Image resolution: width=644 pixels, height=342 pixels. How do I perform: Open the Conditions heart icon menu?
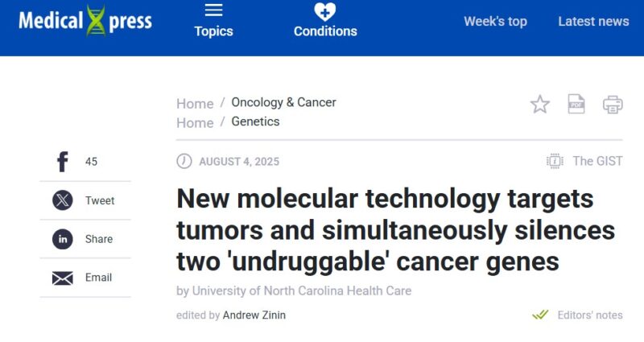pyautogui.click(x=325, y=11)
